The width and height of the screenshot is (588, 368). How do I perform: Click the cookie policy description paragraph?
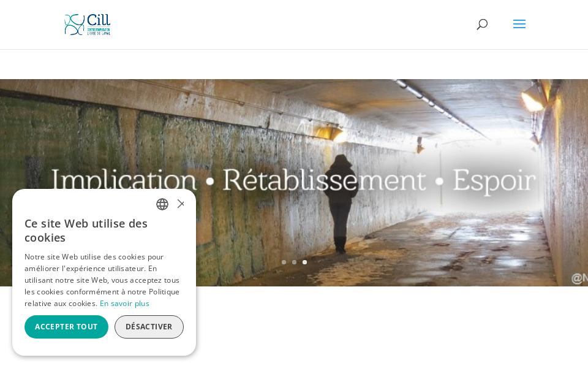click(102, 280)
